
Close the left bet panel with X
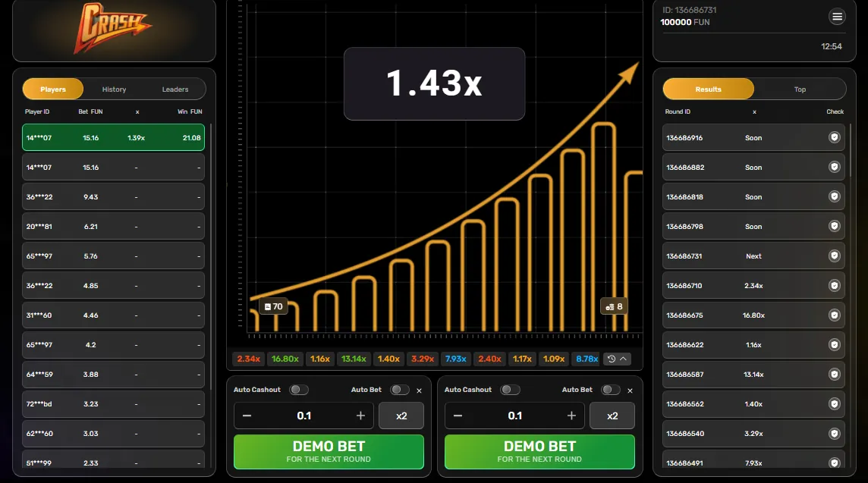(x=419, y=390)
